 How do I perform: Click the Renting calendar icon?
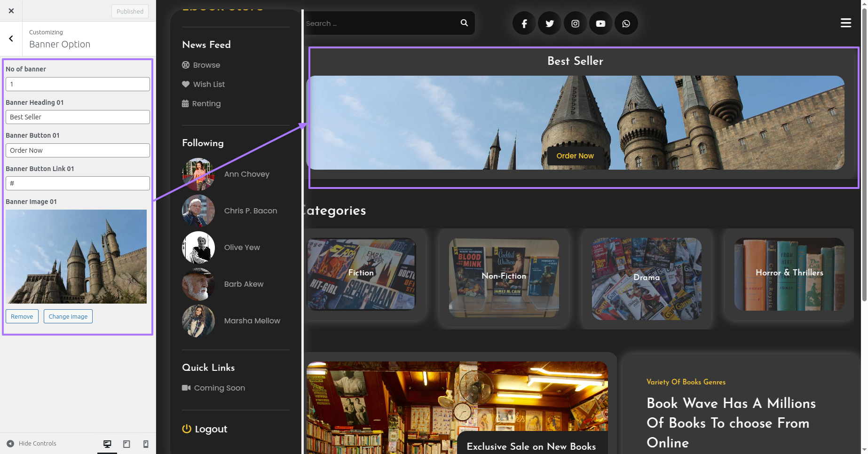185,103
